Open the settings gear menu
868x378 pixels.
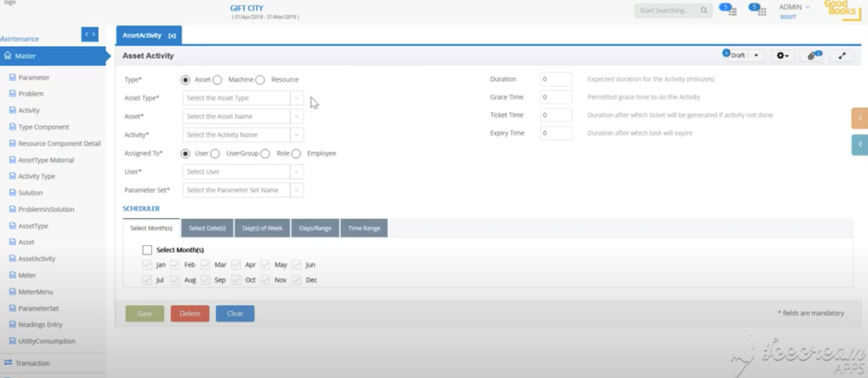point(782,56)
